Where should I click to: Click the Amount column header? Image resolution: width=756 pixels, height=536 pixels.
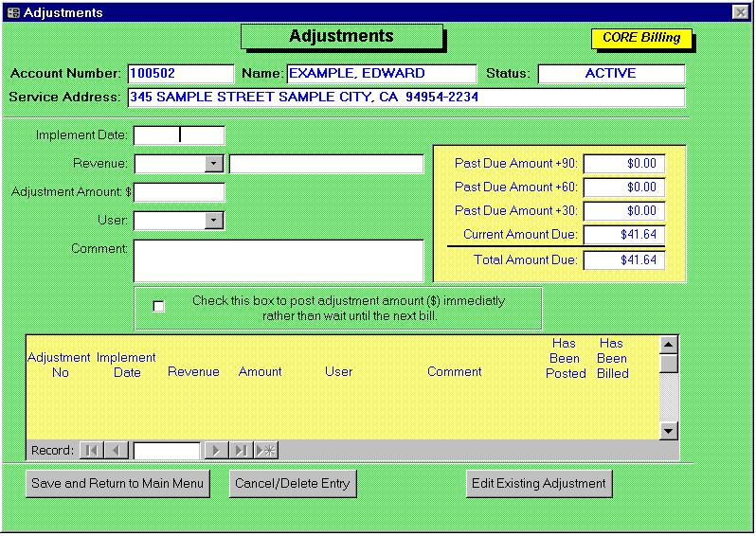point(260,371)
